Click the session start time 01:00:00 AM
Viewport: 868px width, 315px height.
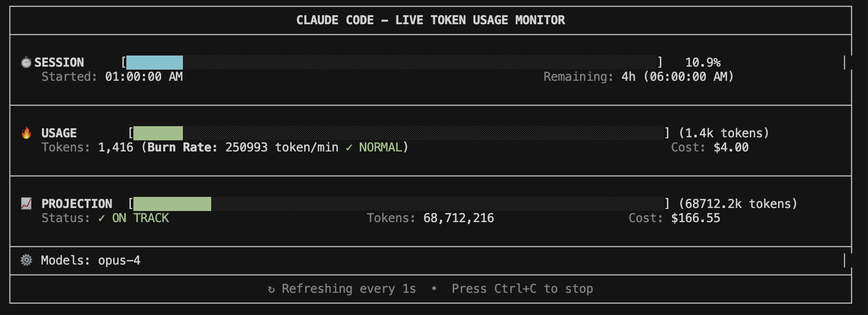click(144, 77)
